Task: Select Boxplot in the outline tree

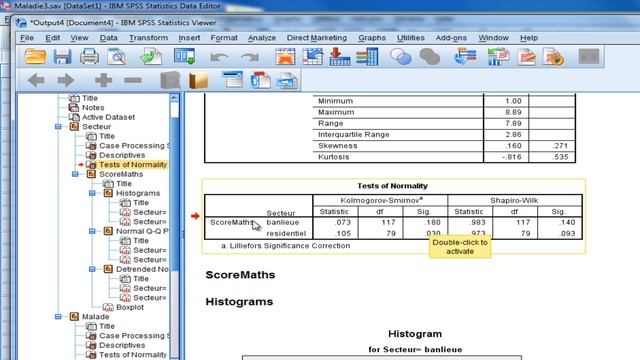Action: [x=130, y=307]
